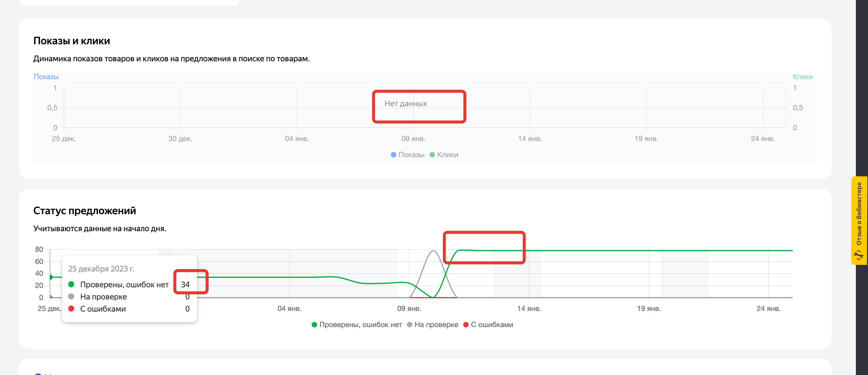Click the description Учитываются данные на начало дня
Screen dimensions: 868x375
click(100, 229)
